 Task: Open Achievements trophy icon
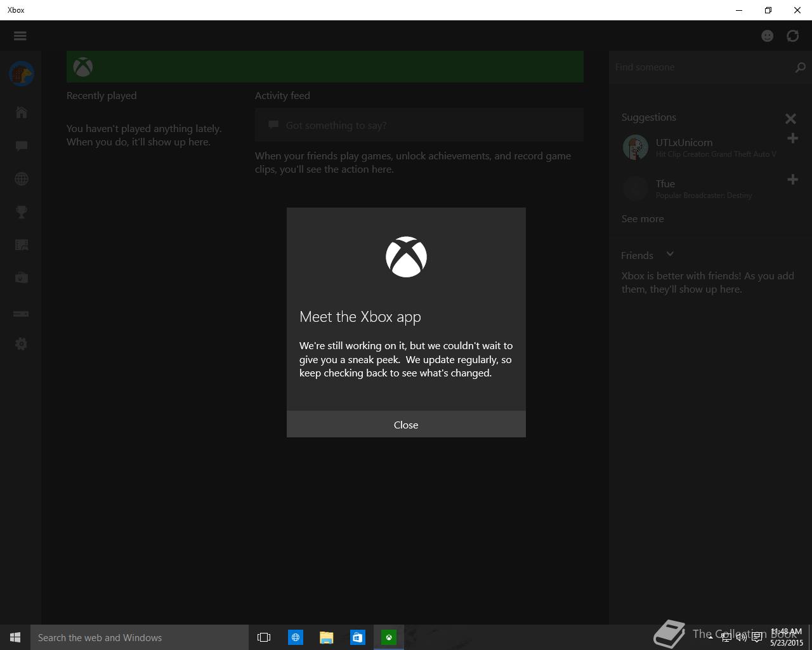coord(22,212)
